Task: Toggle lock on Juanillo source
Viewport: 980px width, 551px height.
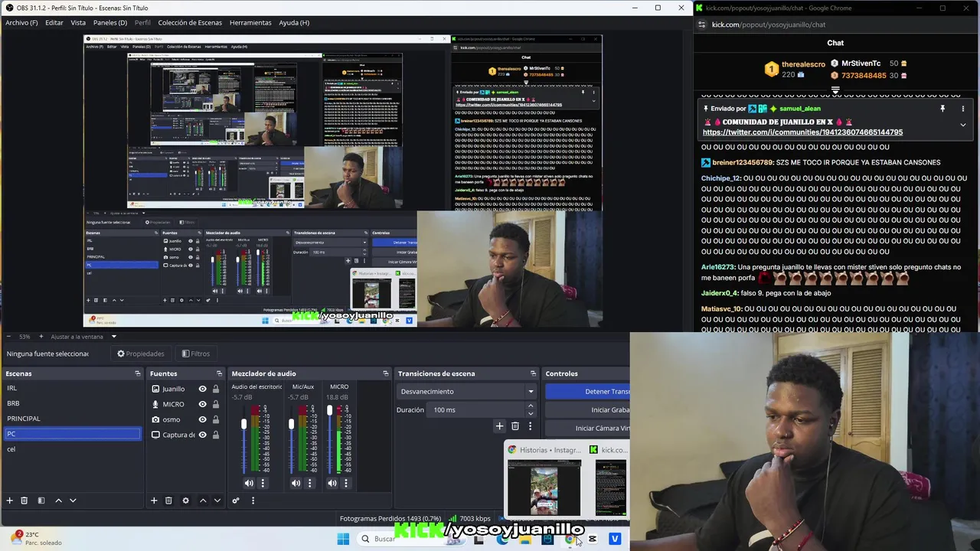Action: pos(216,389)
